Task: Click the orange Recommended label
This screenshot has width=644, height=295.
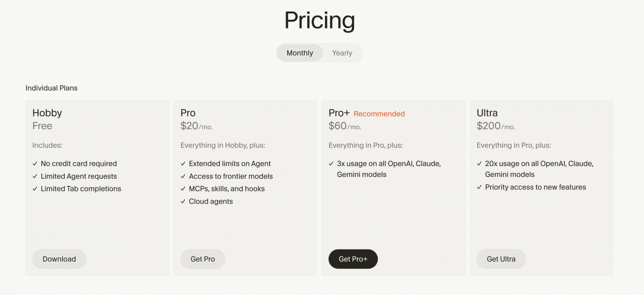Action: (379, 114)
